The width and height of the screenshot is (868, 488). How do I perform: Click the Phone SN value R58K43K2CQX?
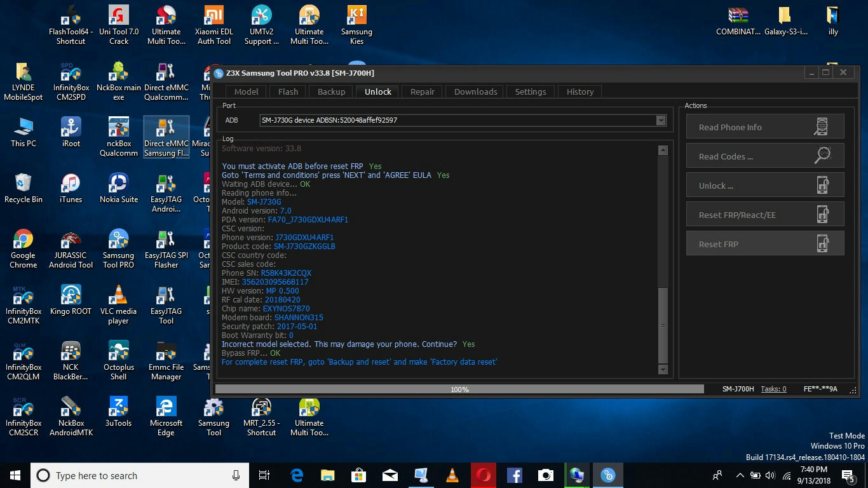pos(286,273)
